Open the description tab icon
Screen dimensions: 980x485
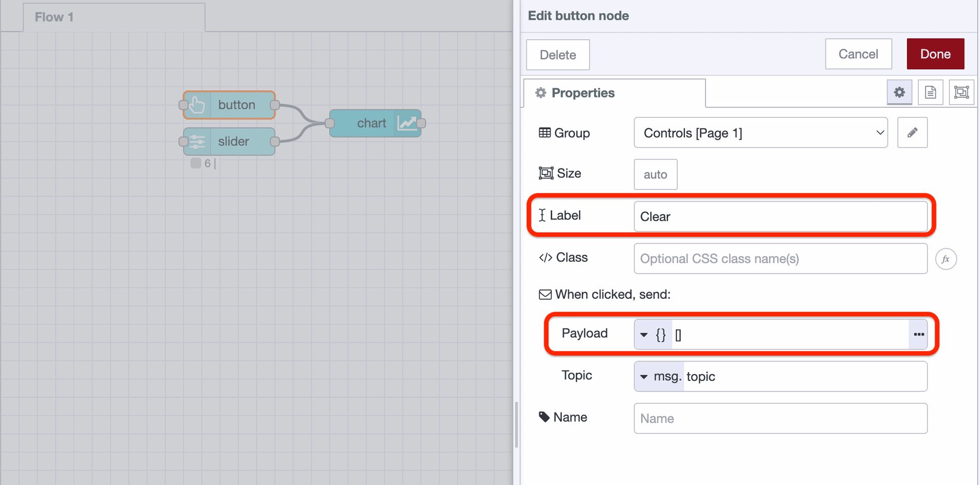[x=930, y=92]
